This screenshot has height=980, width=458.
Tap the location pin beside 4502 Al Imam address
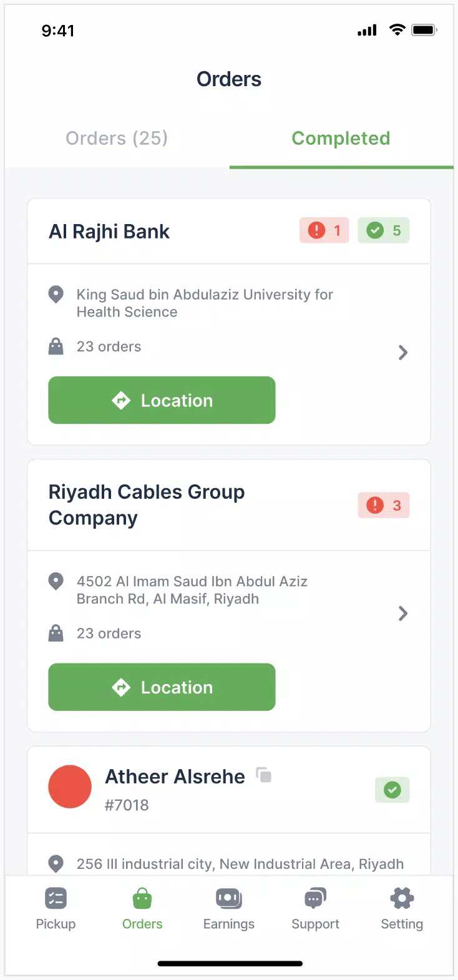pos(56,581)
